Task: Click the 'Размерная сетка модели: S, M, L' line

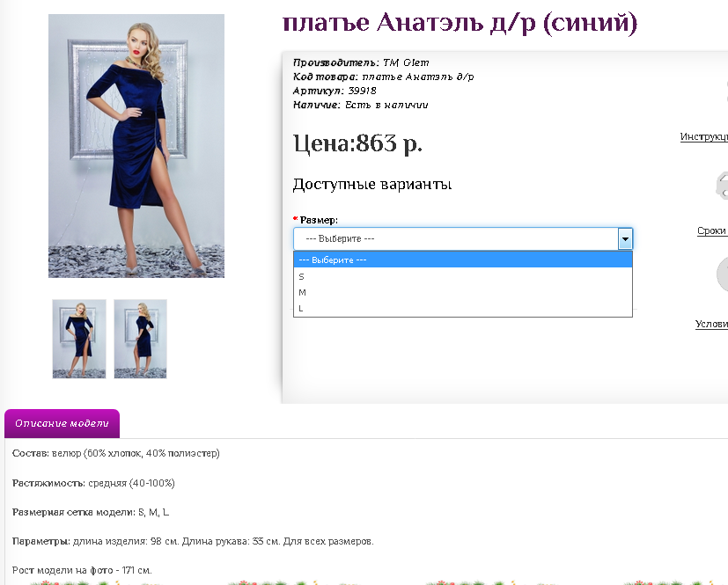Action: point(91,512)
